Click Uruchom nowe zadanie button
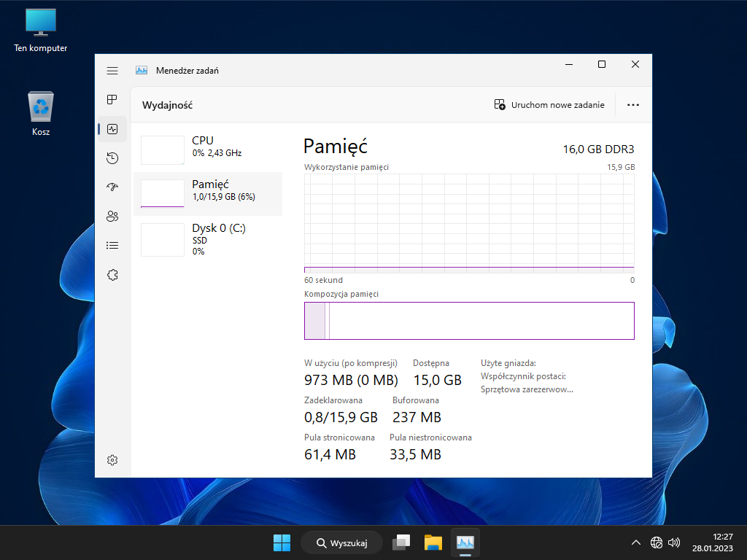Screen dimensions: 747x560 click(549, 105)
